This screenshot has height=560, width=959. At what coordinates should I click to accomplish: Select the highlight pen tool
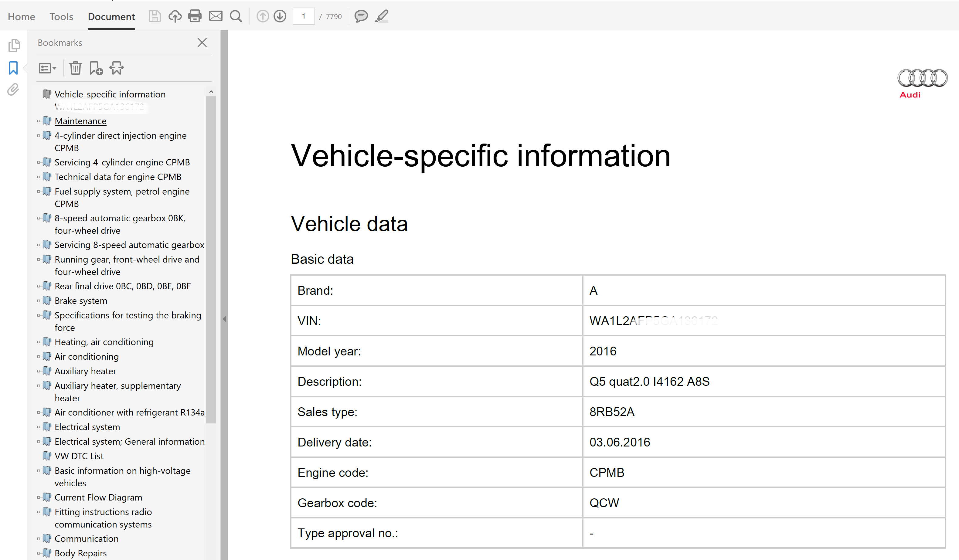coord(382,16)
